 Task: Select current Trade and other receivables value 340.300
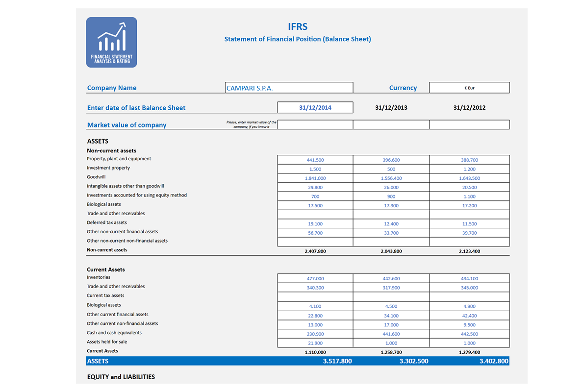pyautogui.click(x=315, y=288)
